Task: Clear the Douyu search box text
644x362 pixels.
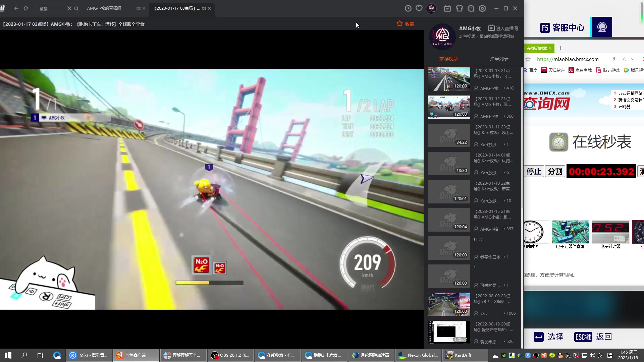Action: (69, 8)
